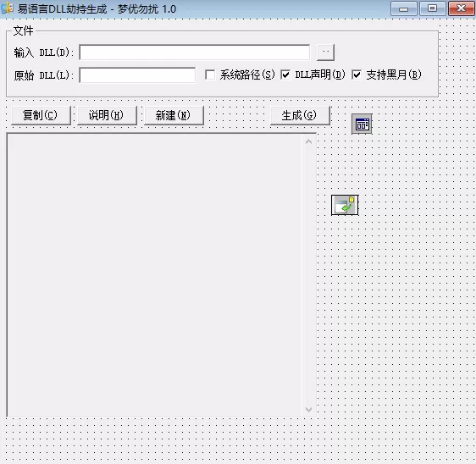Click the 原始 DLL(L): label
The image size is (476, 464).
coord(44,75)
